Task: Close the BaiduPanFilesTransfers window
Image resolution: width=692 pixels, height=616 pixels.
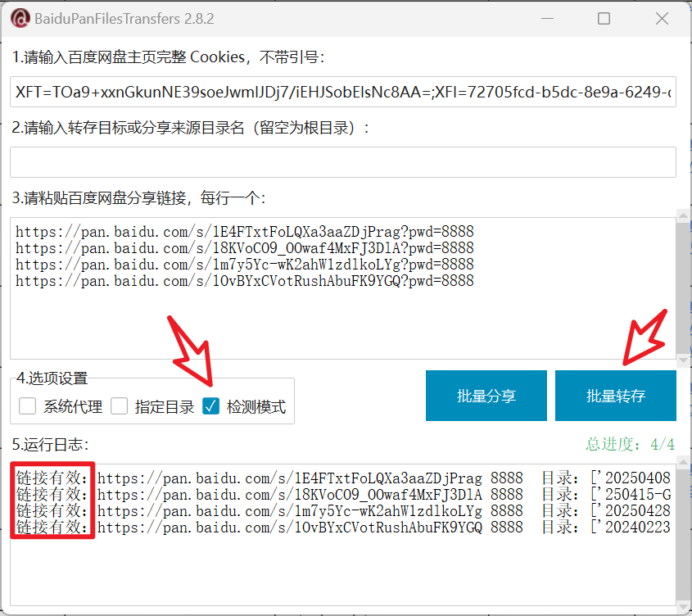Action: (x=663, y=18)
